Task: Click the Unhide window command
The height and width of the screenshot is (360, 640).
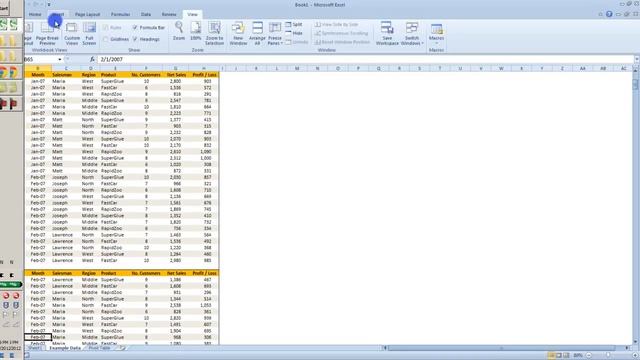Action: pos(297,42)
